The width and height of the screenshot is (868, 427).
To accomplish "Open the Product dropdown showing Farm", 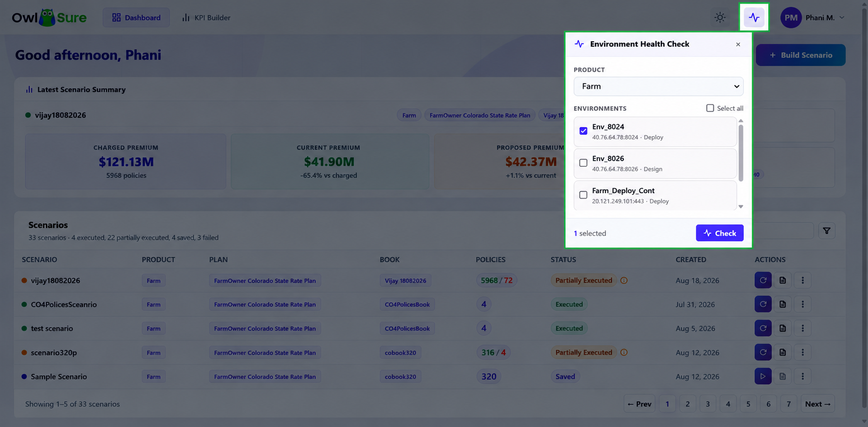I will pos(658,86).
